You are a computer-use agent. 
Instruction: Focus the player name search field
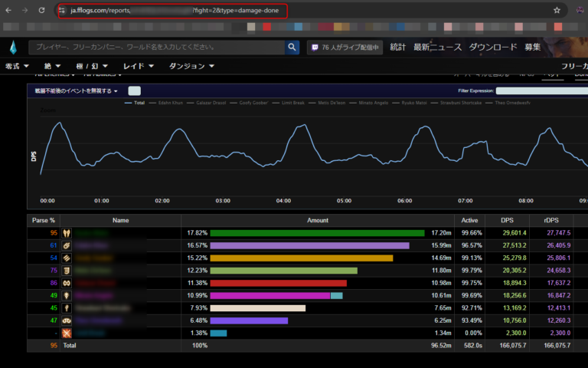coord(157,48)
